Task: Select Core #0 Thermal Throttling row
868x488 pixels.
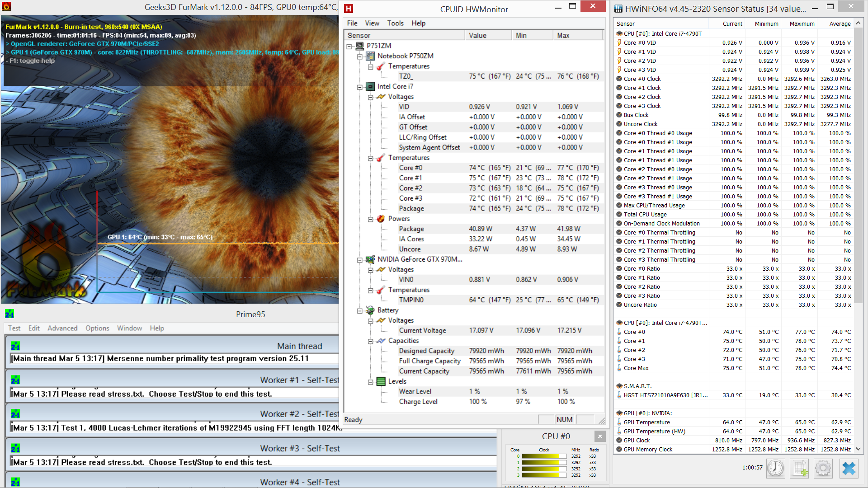Action: (x=734, y=232)
